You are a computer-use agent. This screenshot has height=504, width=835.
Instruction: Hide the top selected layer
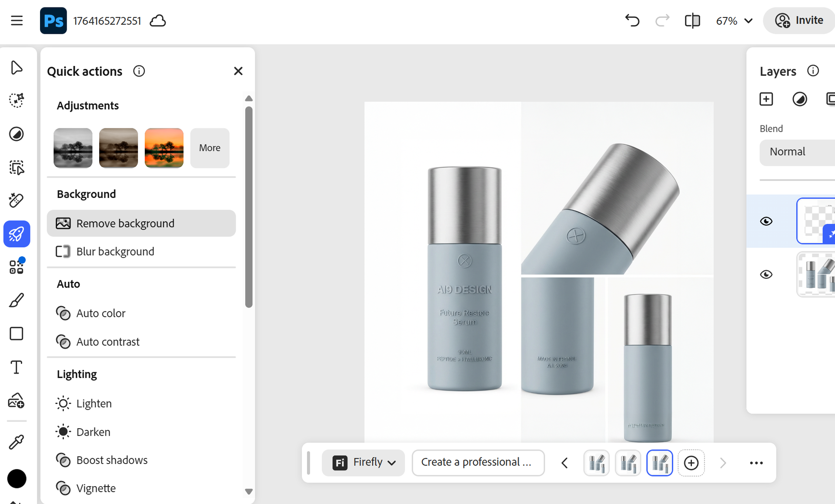point(766,221)
